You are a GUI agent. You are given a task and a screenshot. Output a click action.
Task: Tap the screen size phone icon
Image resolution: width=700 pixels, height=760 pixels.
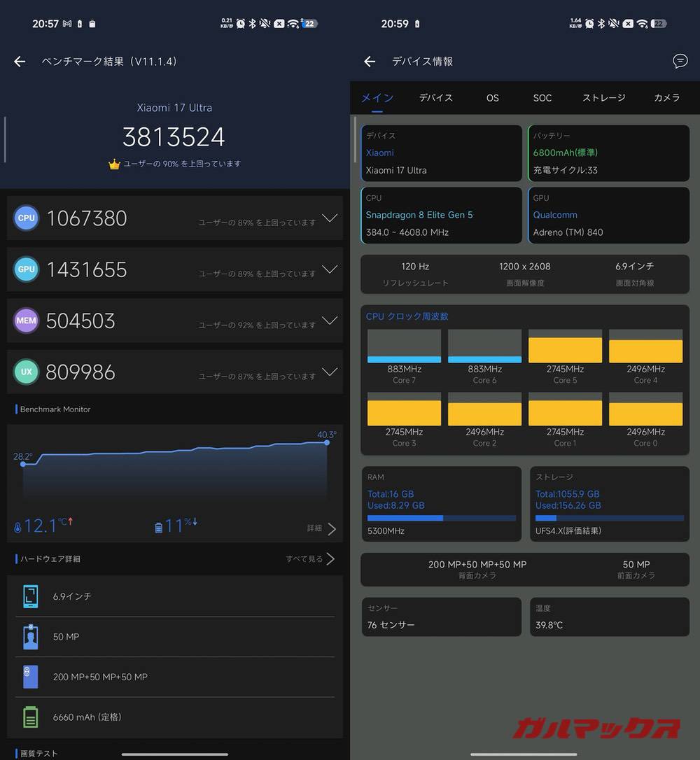click(x=31, y=596)
